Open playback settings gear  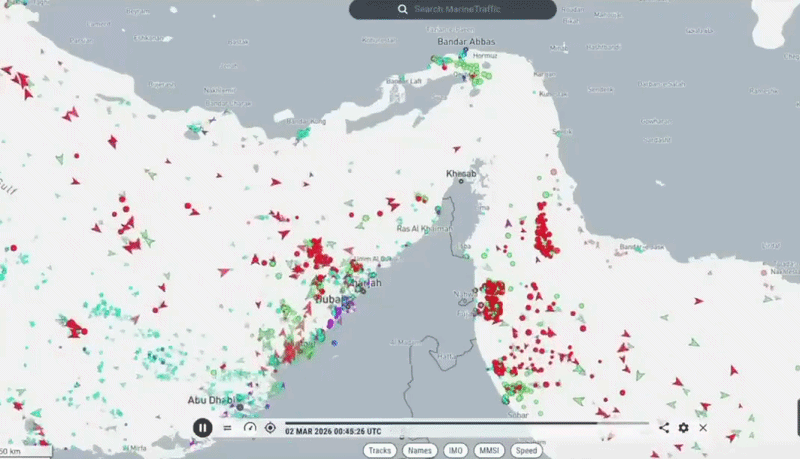click(684, 428)
